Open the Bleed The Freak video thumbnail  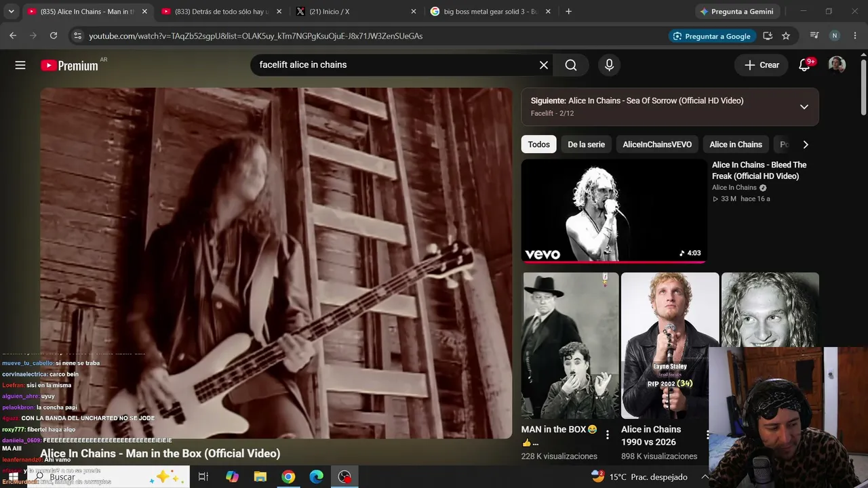pos(614,211)
